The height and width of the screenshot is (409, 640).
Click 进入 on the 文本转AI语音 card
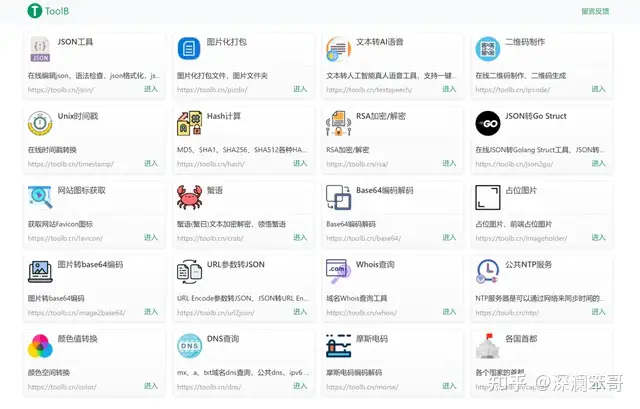(x=449, y=89)
